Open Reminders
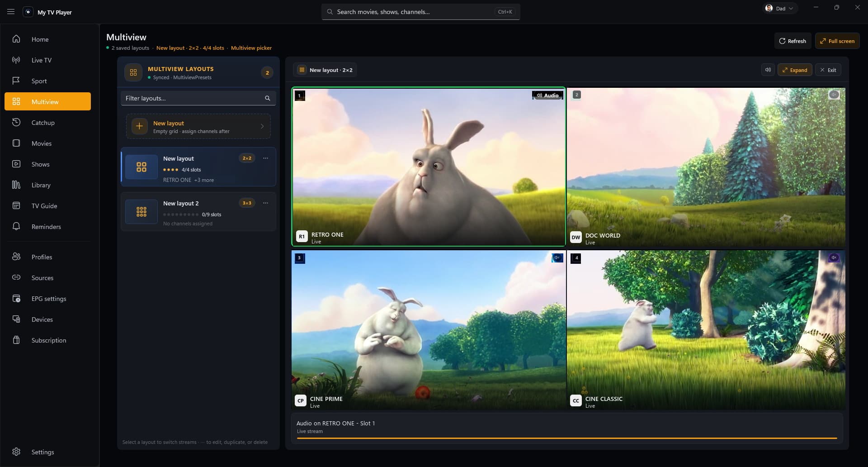Image resolution: width=868 pixels, height=467 pixels. pyautogui.click(x=47, y=227)
